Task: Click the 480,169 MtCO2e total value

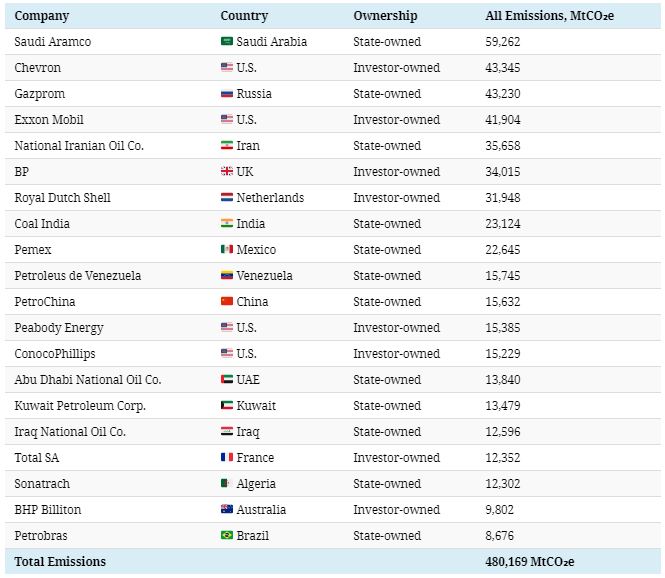Action: coord(530,561)
